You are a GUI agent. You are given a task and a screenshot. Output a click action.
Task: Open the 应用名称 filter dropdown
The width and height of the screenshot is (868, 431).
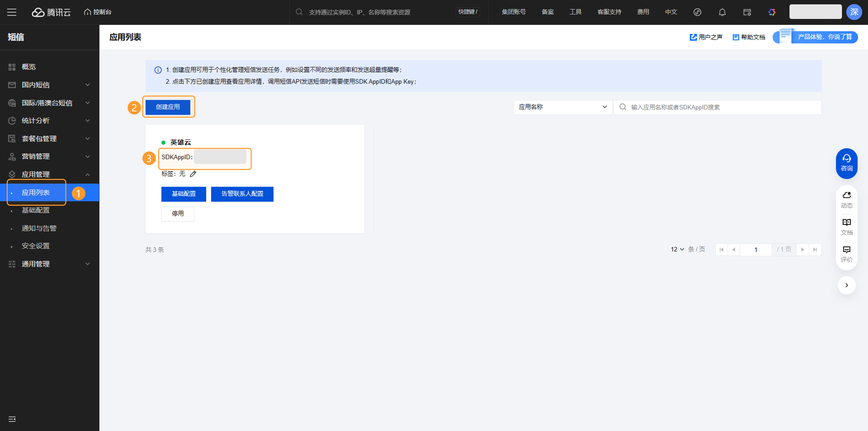[562, 107]
